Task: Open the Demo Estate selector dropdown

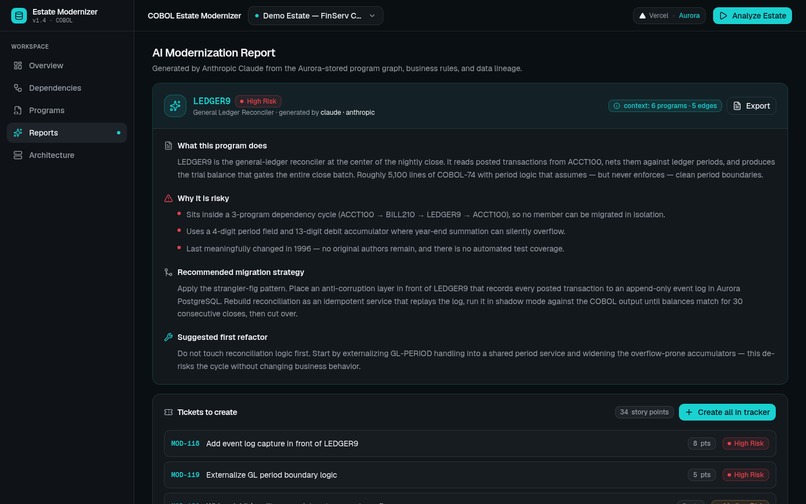Action: pos(315,16)
